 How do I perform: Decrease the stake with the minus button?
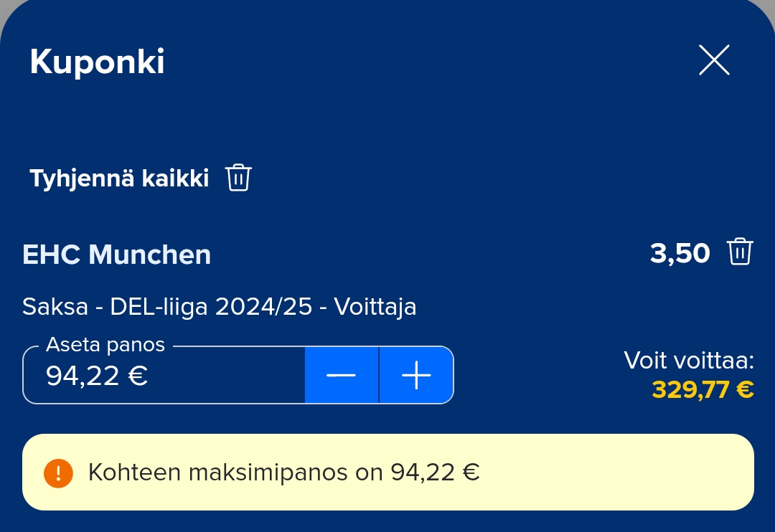[342, 376]
